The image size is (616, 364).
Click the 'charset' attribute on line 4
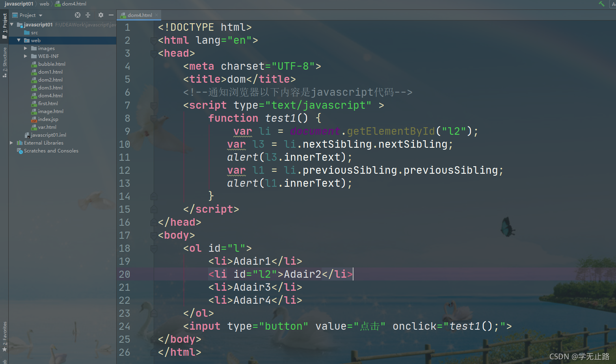(243, 66)
